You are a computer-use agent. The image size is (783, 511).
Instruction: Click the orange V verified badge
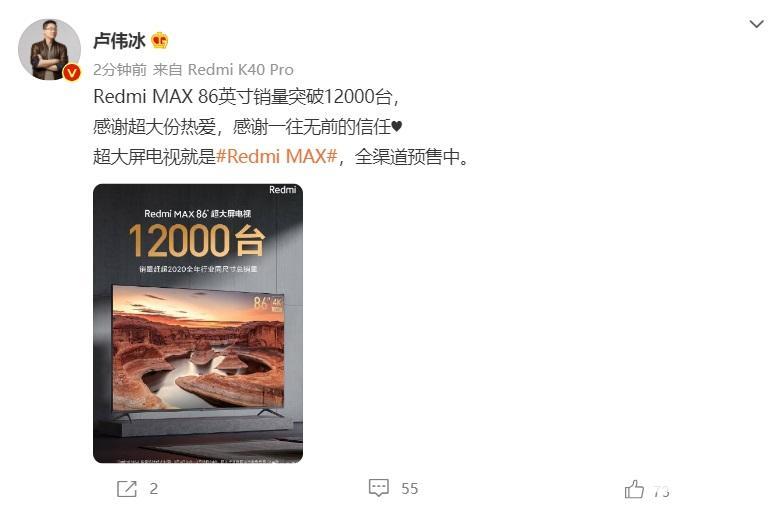click(x=72, y=73)
